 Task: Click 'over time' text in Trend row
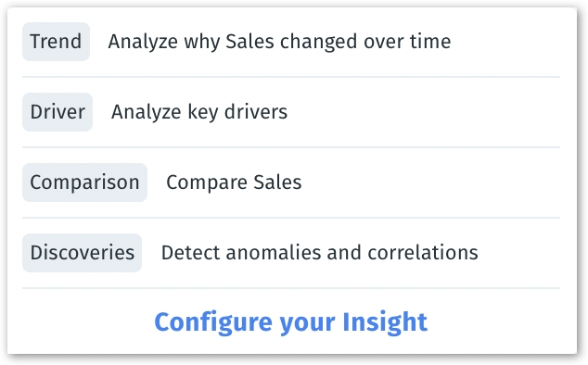tap(407, 41)
